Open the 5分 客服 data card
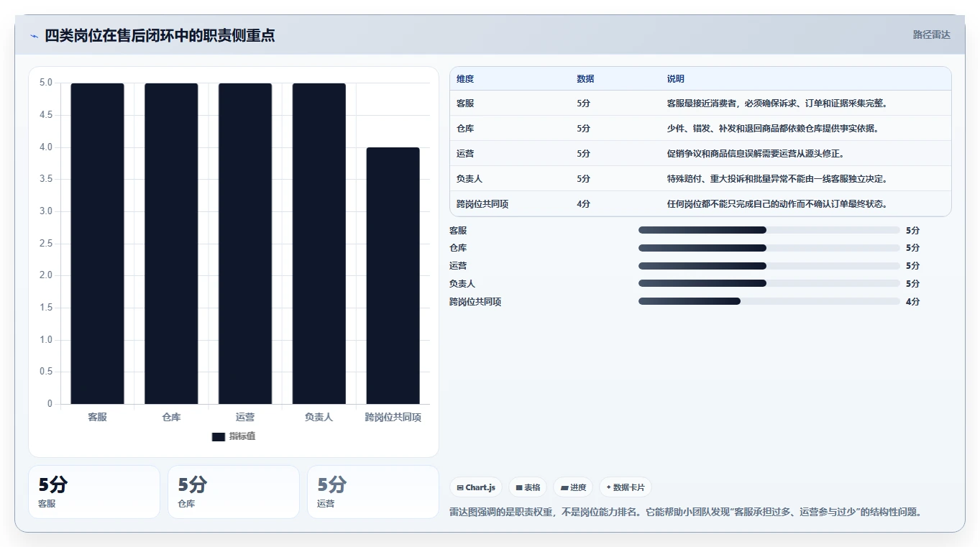980x547 pixels. tap(94, 492)
